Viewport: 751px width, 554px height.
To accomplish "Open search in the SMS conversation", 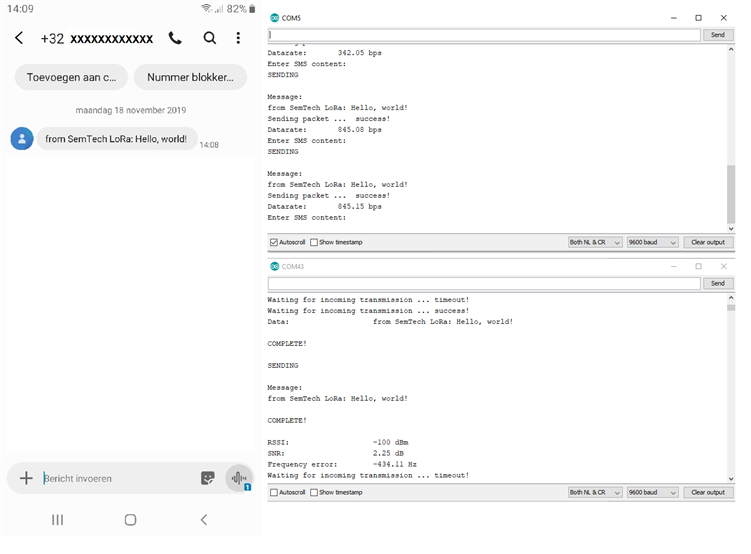I will click(209, 38).
